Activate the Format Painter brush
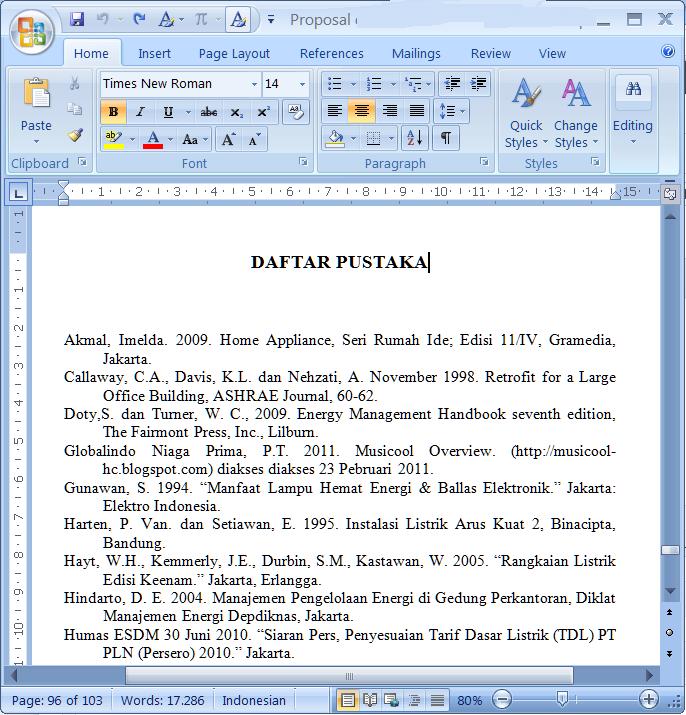This screenshot has width=686, height=715. 75,135
